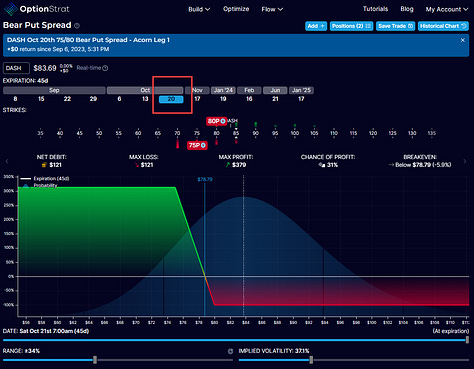Click the 80P strike marker settings icon
The height and width of the screenshot is (369, 474).
point(223,121)
